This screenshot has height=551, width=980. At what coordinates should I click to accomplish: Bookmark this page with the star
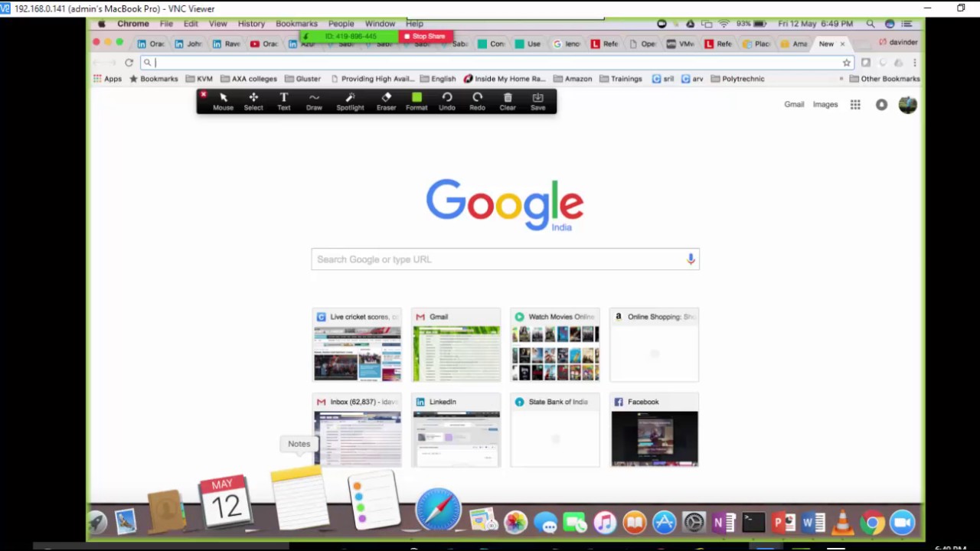coord(846,63)
